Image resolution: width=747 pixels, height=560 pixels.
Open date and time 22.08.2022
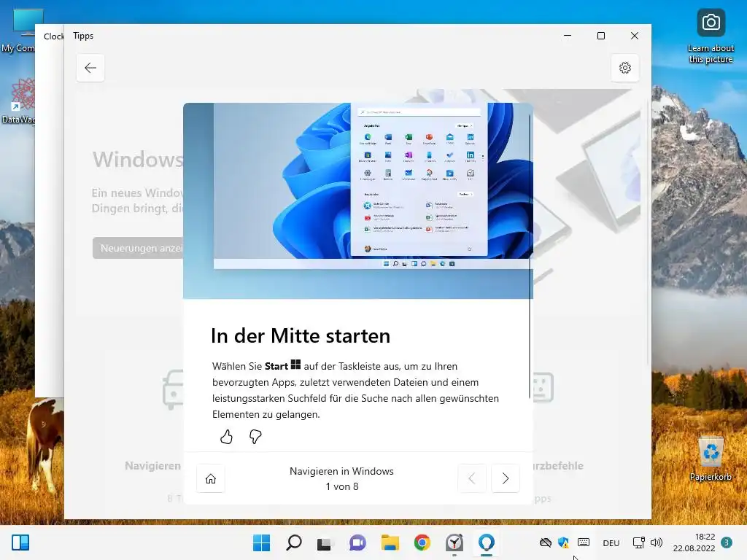coord(694,542)
